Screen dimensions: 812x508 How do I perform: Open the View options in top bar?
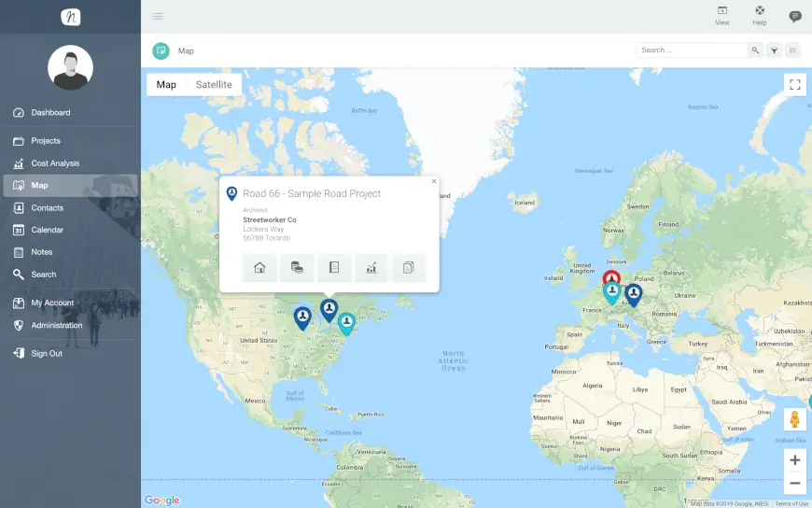722,16
